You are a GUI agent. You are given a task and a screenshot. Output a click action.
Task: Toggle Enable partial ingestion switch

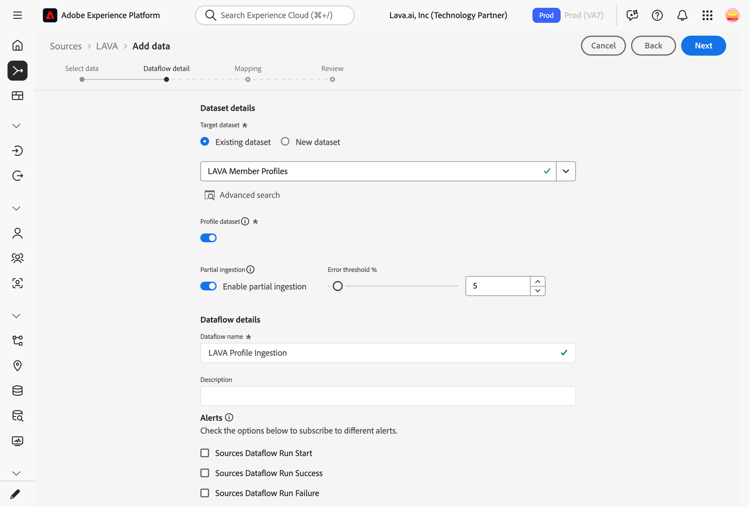tap(209, 286)
